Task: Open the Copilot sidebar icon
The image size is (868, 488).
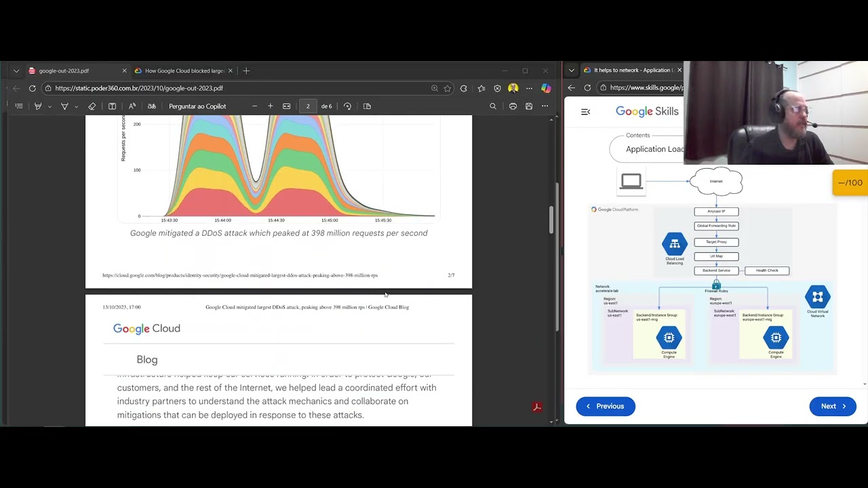Action: (x=546, y=88)
